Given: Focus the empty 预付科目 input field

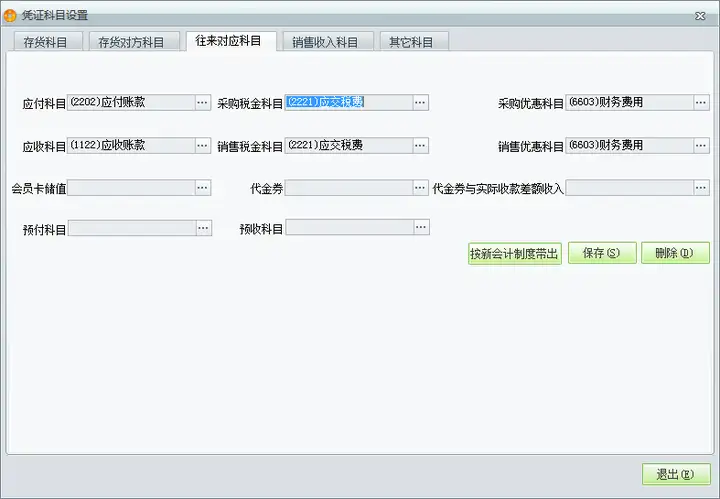Looking at the screenshot, I should pos(132,228).
